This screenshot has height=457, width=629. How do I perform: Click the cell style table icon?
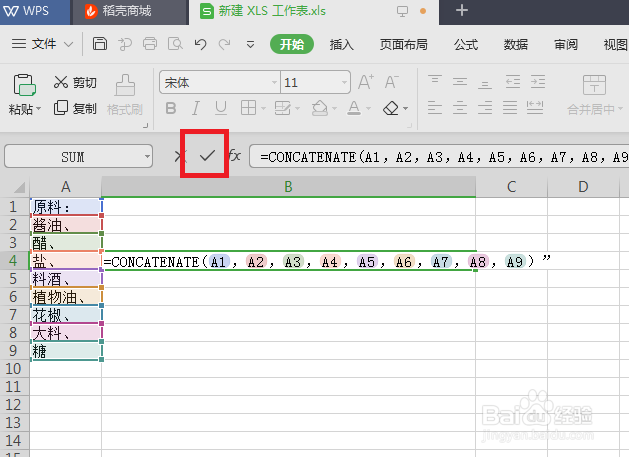coord(283,108)
